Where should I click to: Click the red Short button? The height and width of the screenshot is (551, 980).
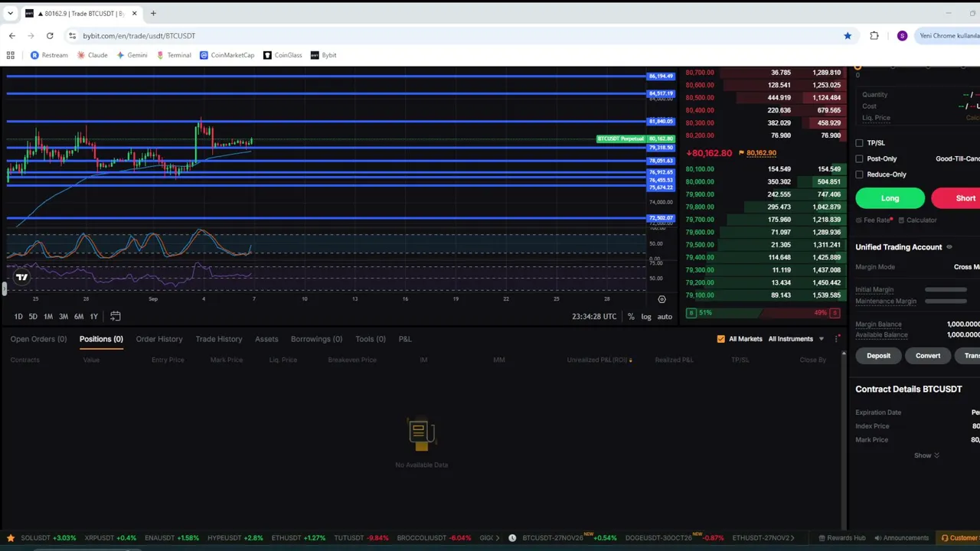point(955,198)
